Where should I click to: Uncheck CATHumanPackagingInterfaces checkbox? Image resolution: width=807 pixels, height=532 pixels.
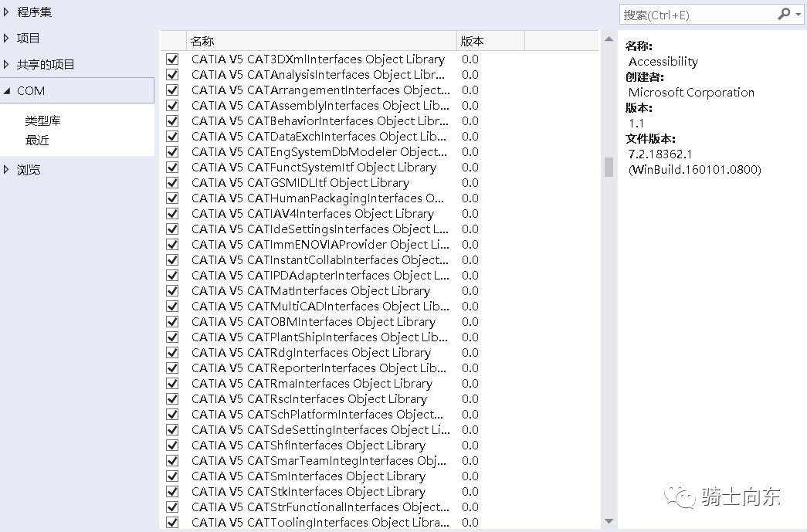click(x=172, y=198)
